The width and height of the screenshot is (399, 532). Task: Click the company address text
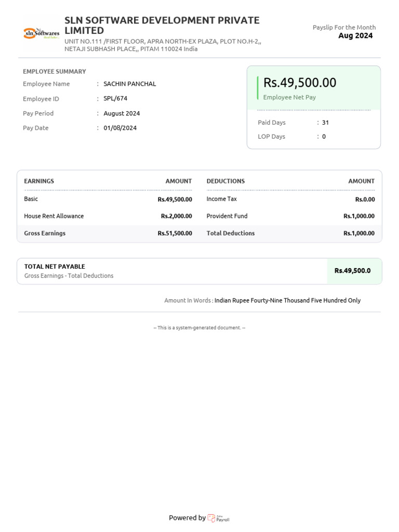pos(163,45)
